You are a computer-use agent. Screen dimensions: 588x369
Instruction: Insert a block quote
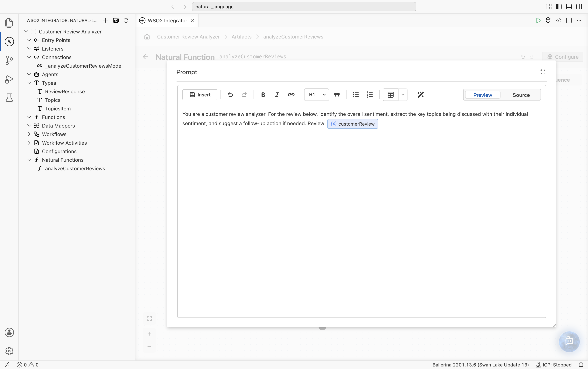tap(337, 95)
